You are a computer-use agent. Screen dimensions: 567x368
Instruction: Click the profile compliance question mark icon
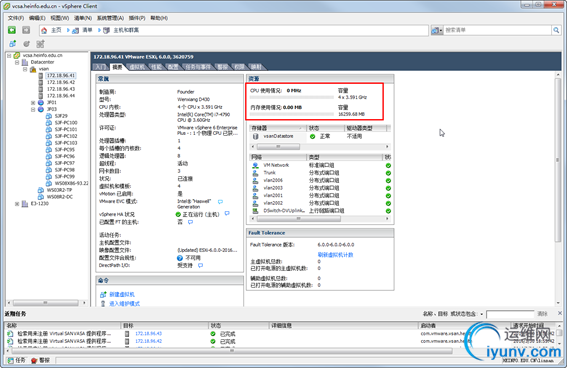pyautogui.click(x=180, y=258)
